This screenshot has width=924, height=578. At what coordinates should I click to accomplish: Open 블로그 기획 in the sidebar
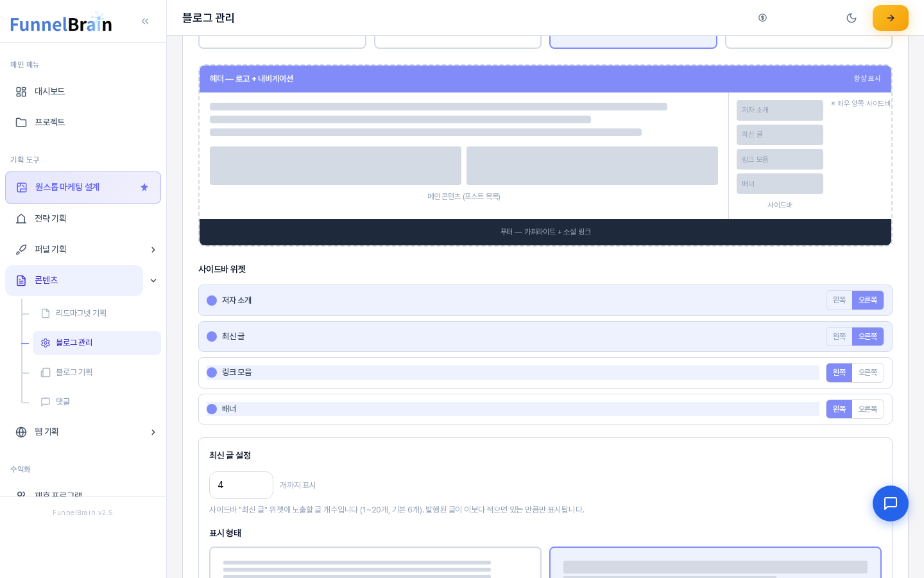[x=97, y=372]
